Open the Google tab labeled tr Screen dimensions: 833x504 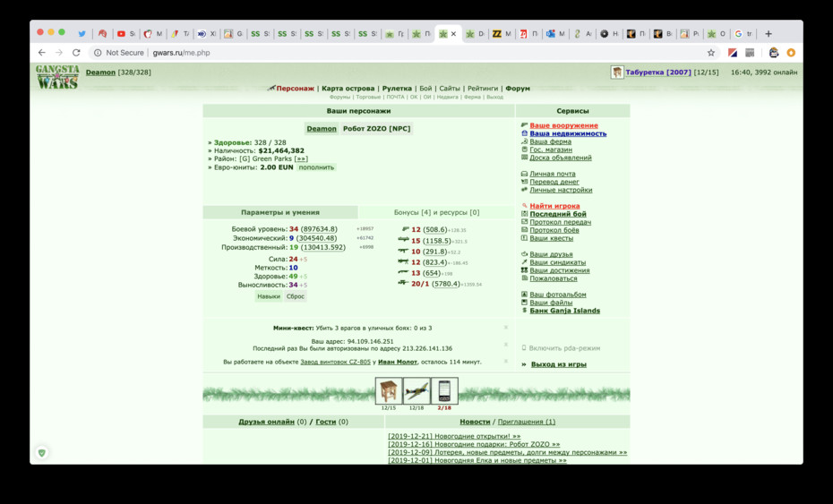pyautogui.click(x=743, y=33)
